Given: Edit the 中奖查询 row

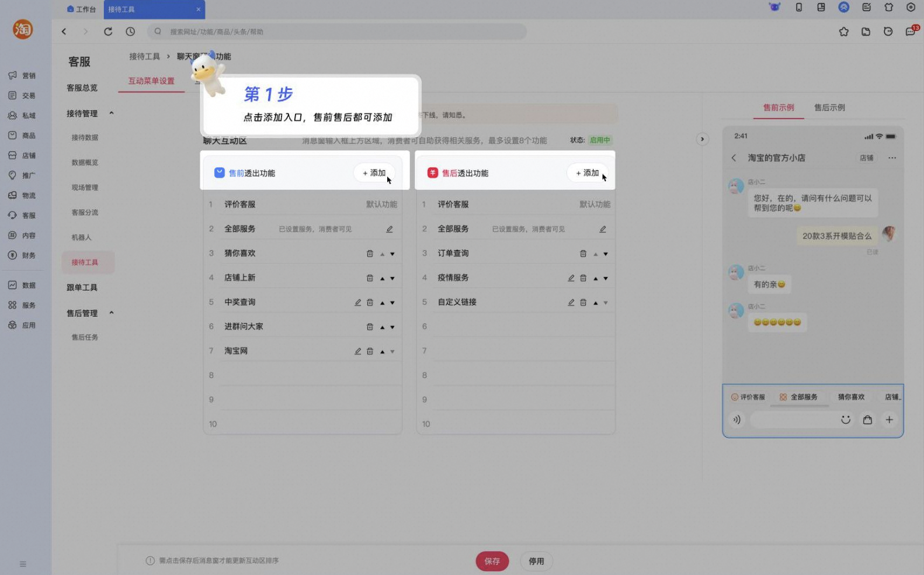Looking at the screenshot, I should pos(358,303).
